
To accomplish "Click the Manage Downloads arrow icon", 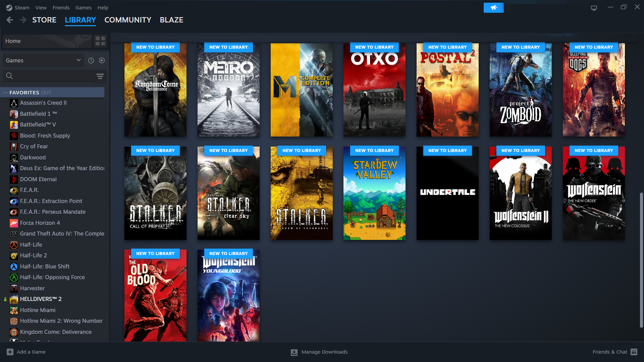I will coord(294,352).
